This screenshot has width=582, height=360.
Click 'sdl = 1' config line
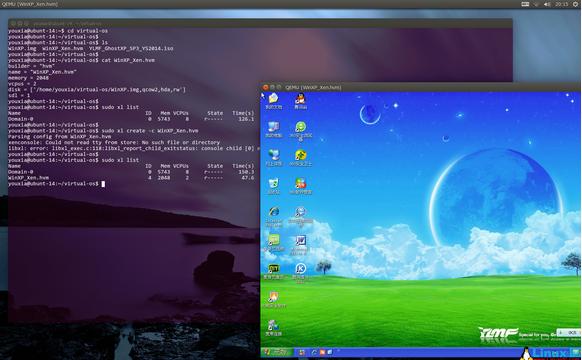[19, 95]
